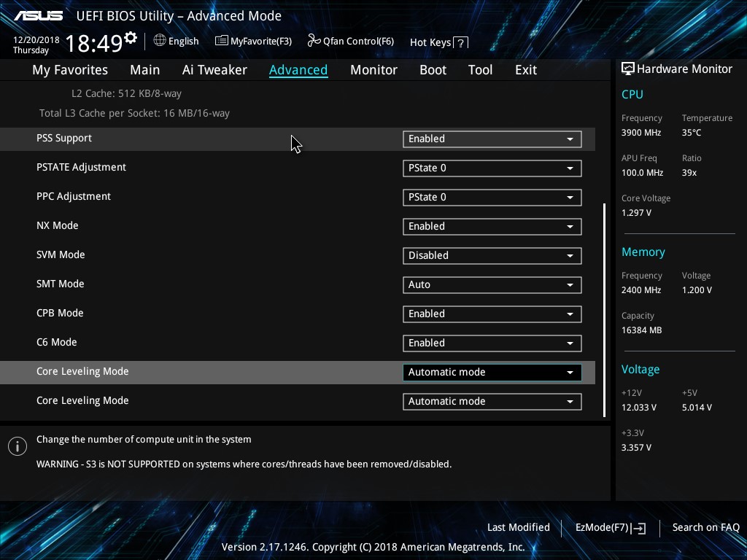
Task: Click the Qfan fan icon
Action: click(x=314, y=41)
